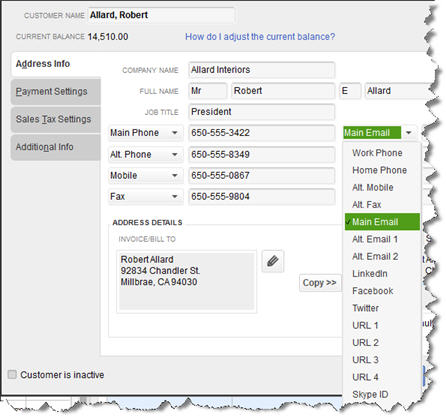Expand the Mobile type dropdown

click(x=174, y=176)
